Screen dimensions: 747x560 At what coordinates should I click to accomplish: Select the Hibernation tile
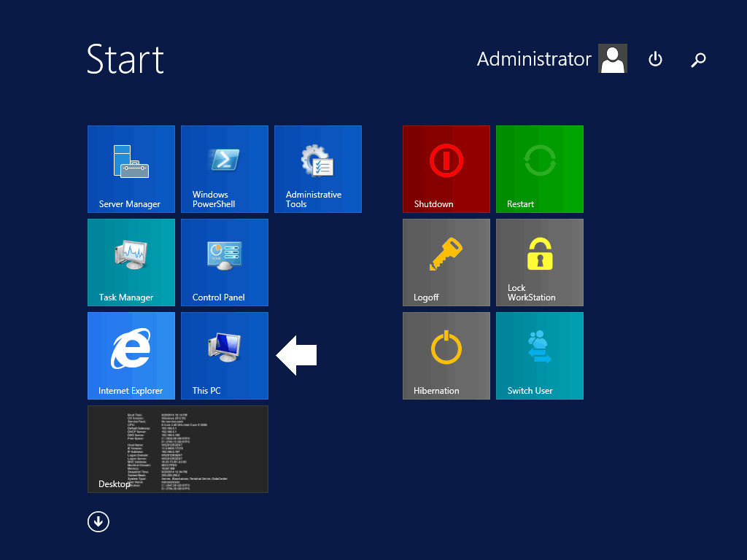(446, 356)
